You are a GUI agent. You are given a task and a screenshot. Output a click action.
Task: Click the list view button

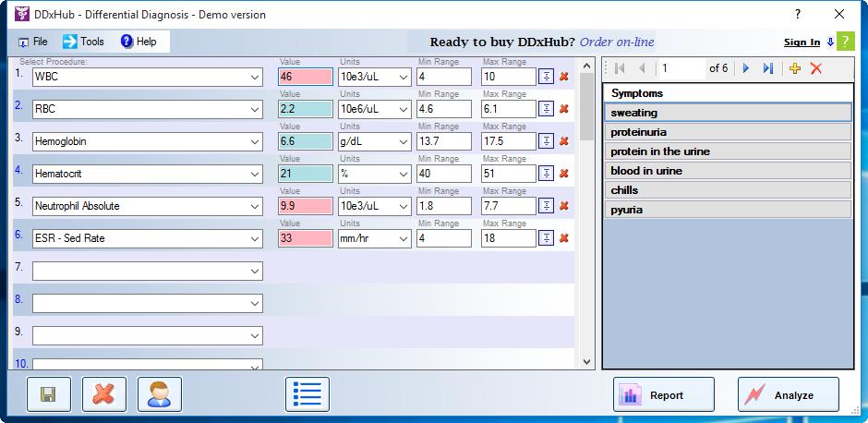[307, 394]
